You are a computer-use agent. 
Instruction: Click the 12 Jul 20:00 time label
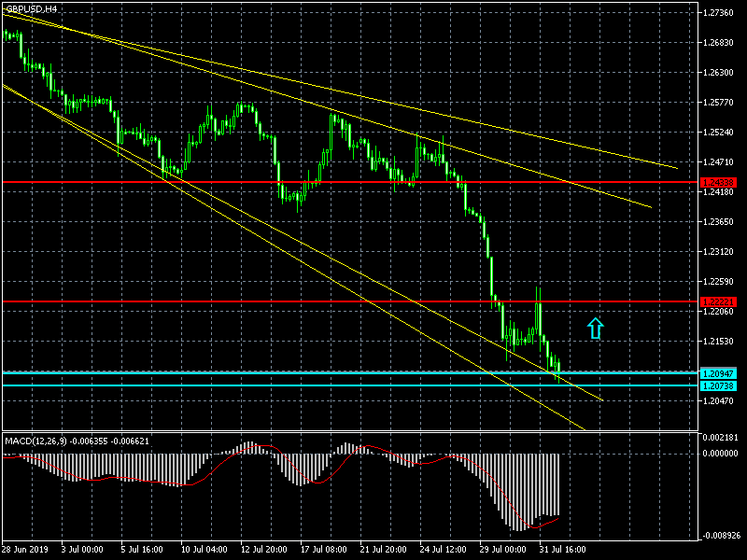click(x=263, y=550)
